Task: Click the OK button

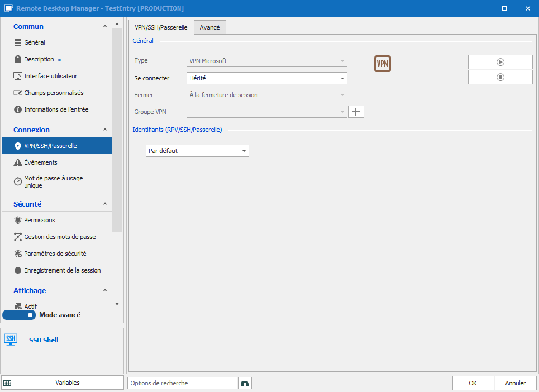Action: (x=473, y=383)
